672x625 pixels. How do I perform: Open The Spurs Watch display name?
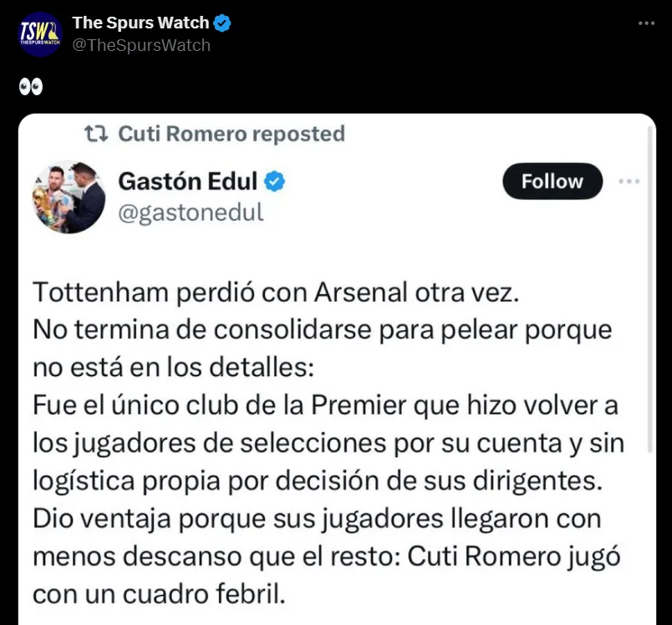(140, 23)
